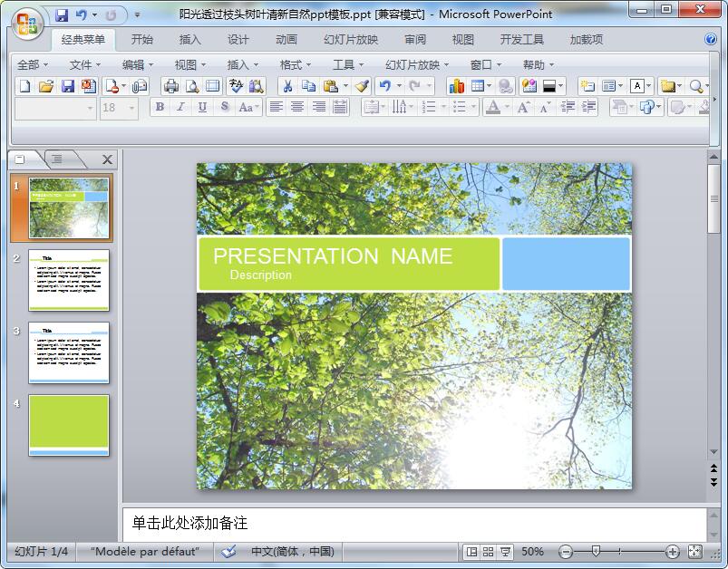Click the Office Button orb
The image size is (728, 569).
(x=27, y=24)
